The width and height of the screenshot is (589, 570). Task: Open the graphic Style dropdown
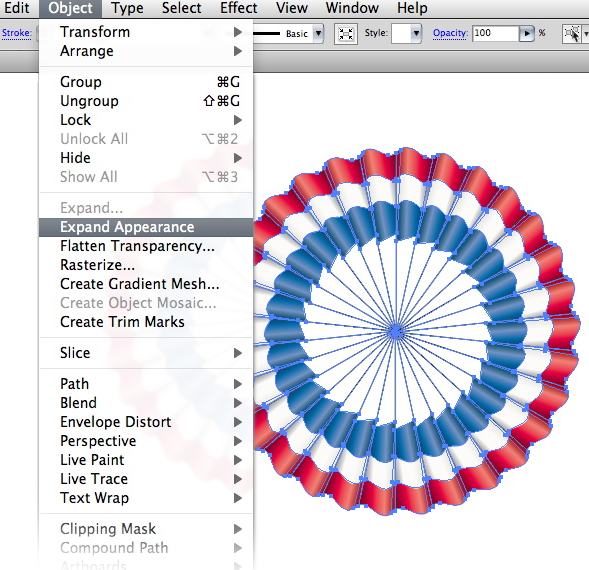click(416, 33)
